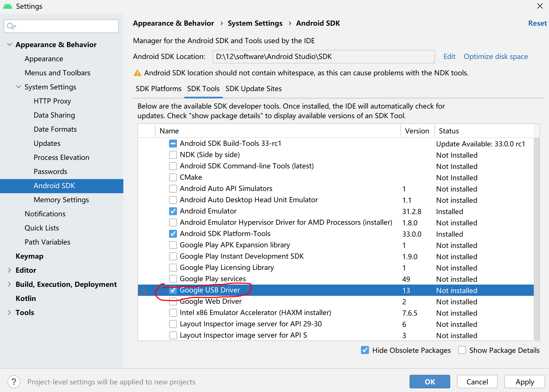The width and height of the screenshot is (549, 392).
Task: Sort by the Status column header
Action: pyautogui.click(x=484, y=131)
